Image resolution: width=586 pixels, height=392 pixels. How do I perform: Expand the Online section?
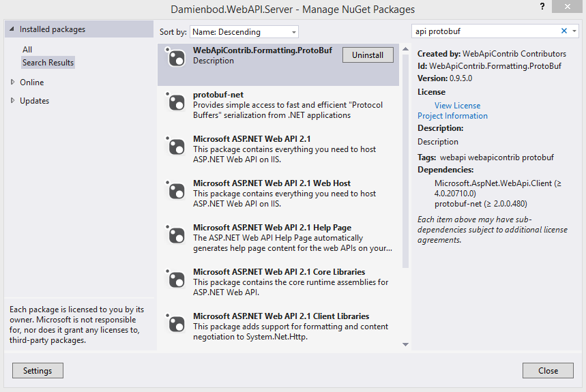(x=12, y=82)
